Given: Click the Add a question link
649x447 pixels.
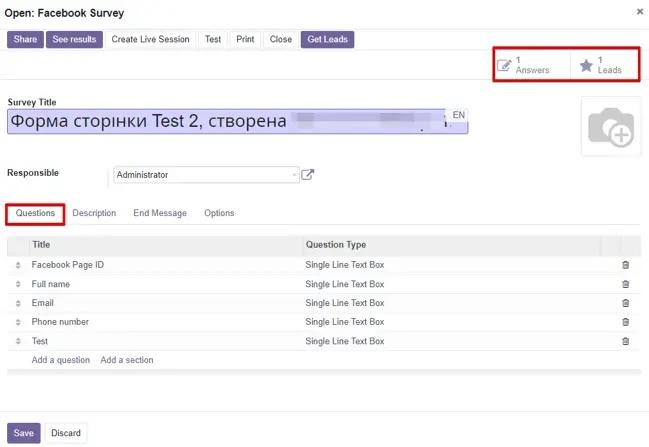Looking at the screenshot, I should coord(60,360).
